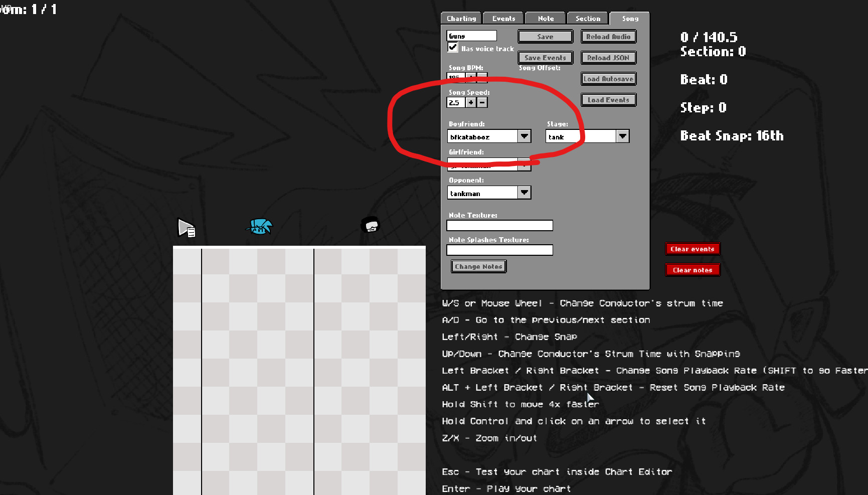
Task: Switch to the Section tab
Action: (x=588, y=19)
